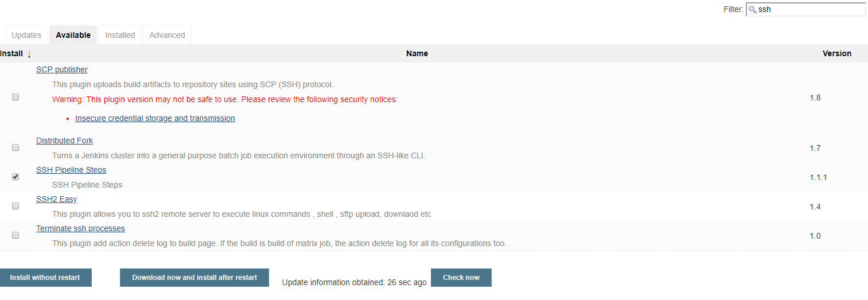Screen dimensions: 868x300
Task: Check the Distributed Fork install checkbox
Action: (15, 147)
